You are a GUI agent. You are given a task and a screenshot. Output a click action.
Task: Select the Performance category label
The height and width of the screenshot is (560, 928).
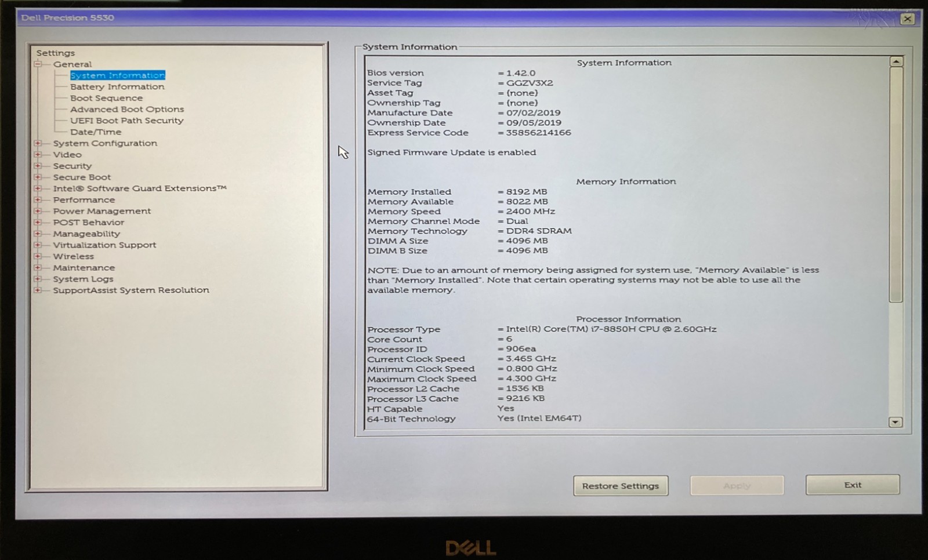click(84, 200)
